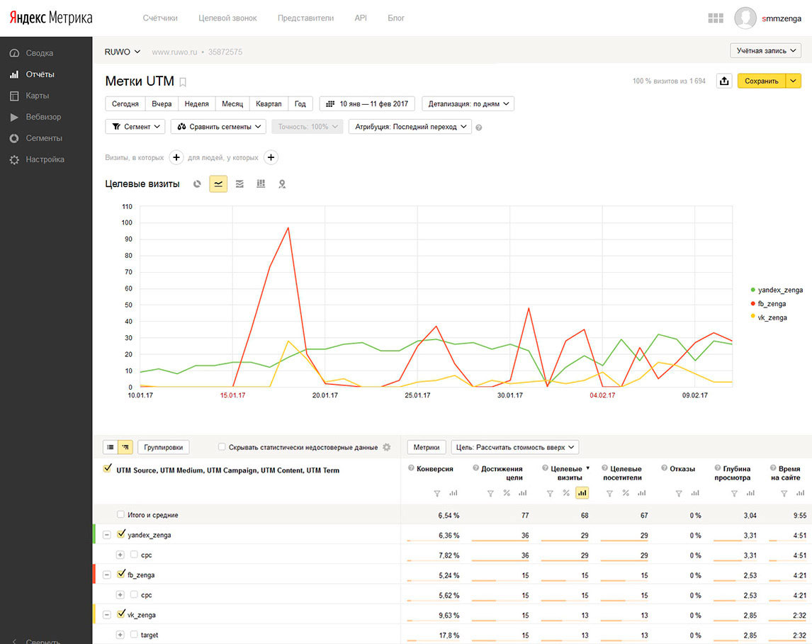This screenshot has width=812, height=644.
Task: Click the map chart view icon
Action: click(282, 184)
